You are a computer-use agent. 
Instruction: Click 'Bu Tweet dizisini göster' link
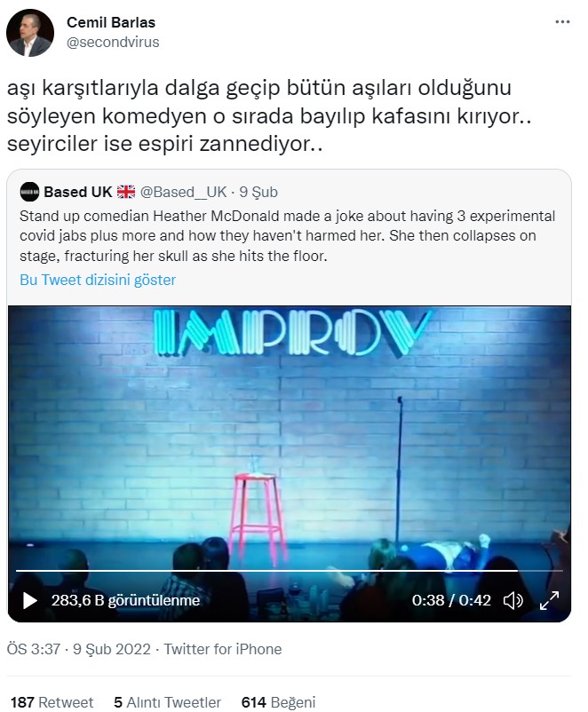pyautogui.click(x=98, y=280)
